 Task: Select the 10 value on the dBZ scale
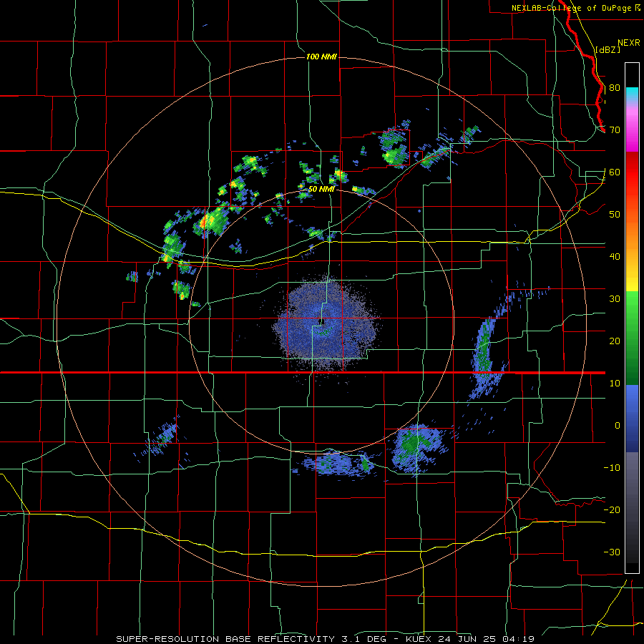click(615, 384)
